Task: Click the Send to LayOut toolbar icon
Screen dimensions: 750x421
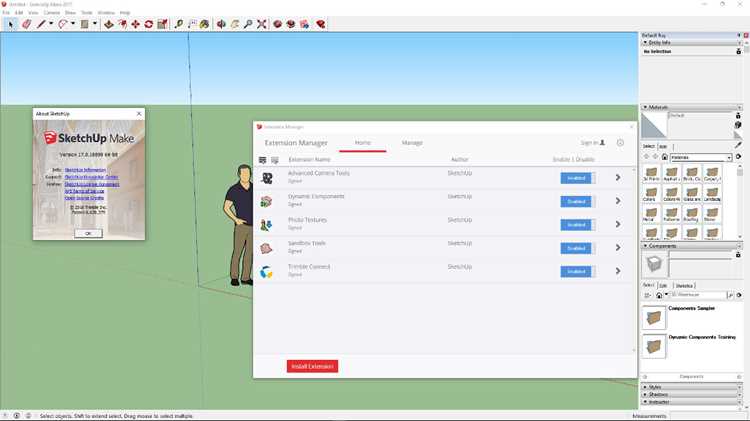Action: (304, 24)
